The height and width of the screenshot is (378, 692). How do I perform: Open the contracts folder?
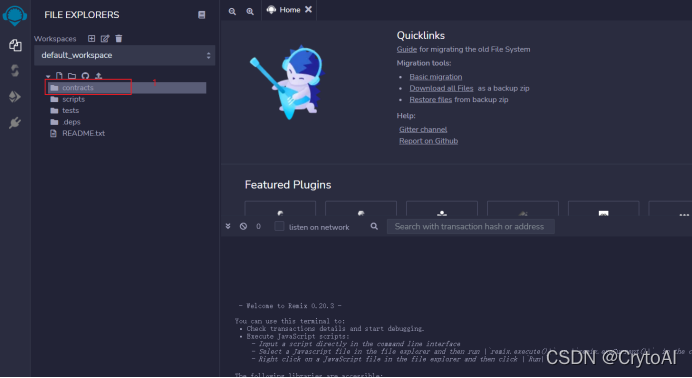point(126,88)
